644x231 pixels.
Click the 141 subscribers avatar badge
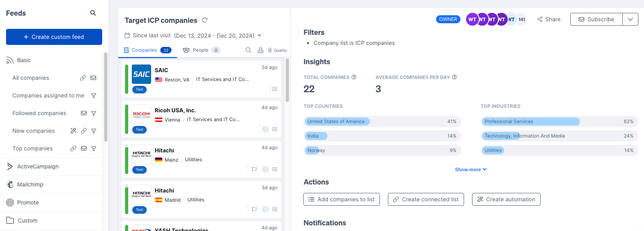(521, 19)
